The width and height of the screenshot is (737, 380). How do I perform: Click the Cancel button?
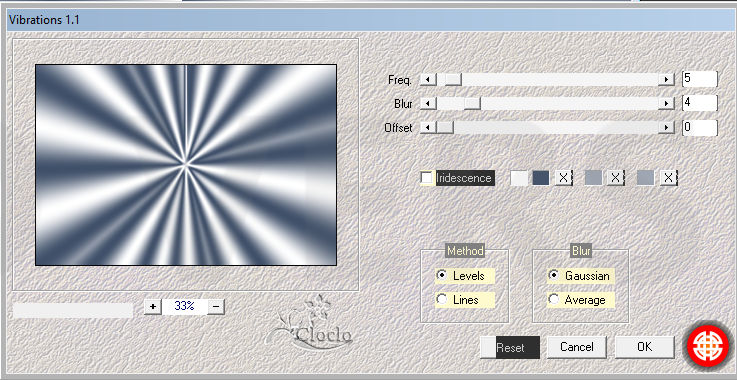[x=577, y=347]
